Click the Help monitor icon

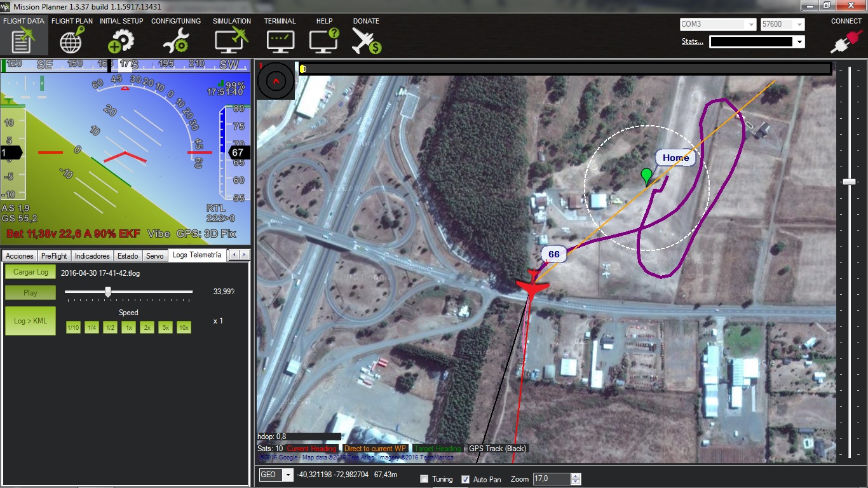[324, 41]
